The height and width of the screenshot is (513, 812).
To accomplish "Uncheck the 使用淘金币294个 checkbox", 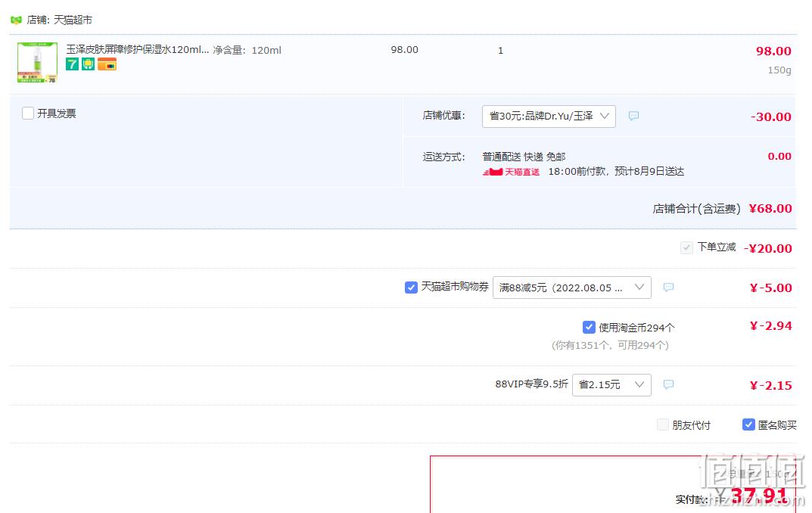I will (589, 327).
